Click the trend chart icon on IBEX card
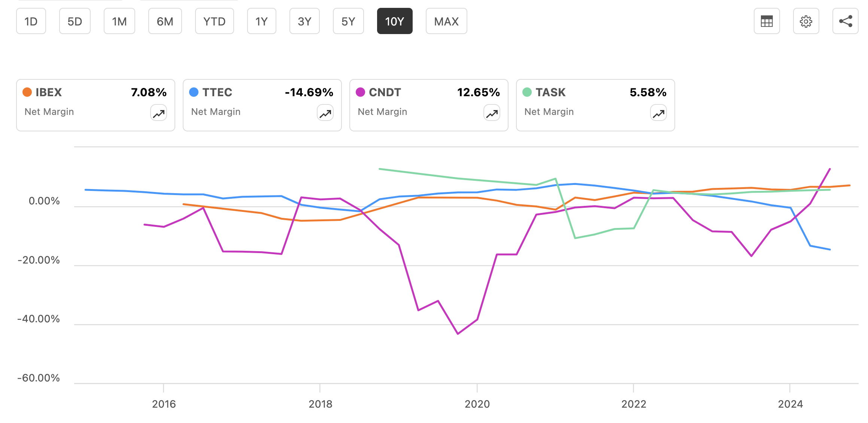Image resolution: width=868 pixels, height=423 pixels. (x=158, y=113)
